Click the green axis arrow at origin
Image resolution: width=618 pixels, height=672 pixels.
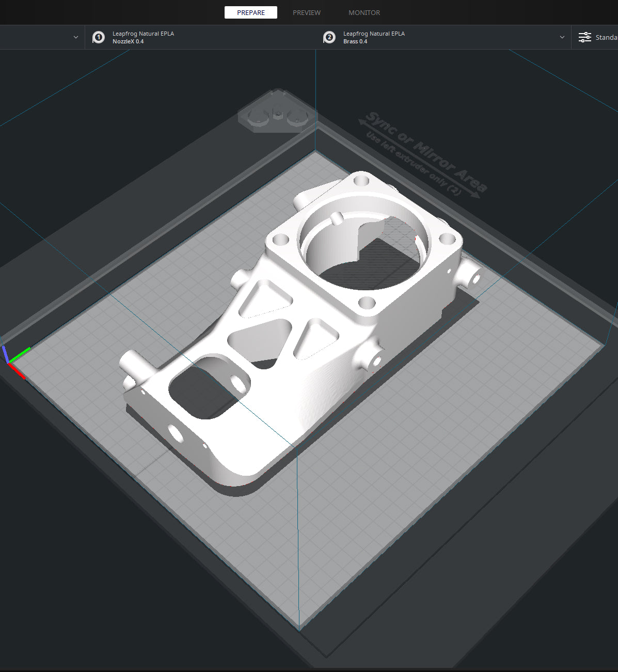click(21, 354)
